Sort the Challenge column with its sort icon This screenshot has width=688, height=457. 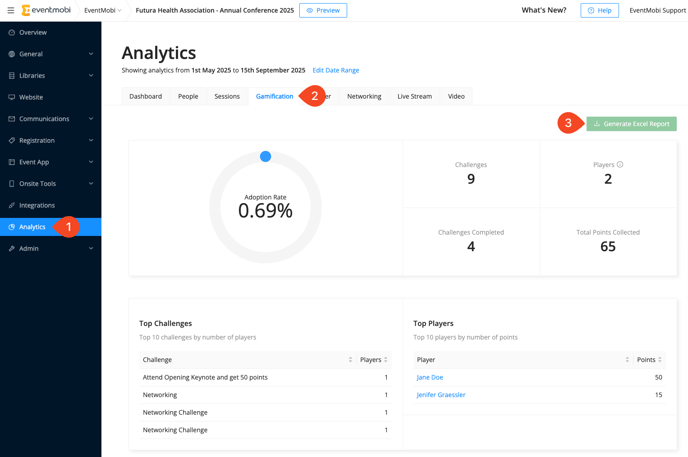point(350,360)
